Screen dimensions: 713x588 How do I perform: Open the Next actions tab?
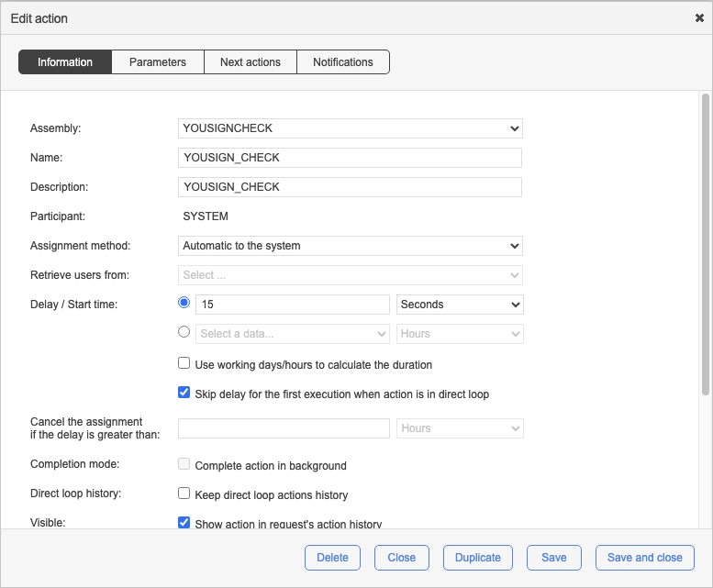[251, 62]
